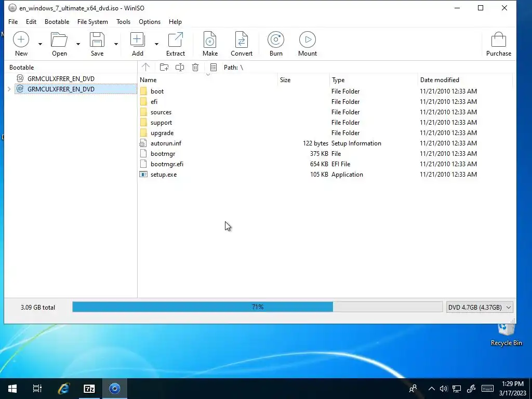Click the rename icon in path bar
532x399 pixels.
click(179, 67)
